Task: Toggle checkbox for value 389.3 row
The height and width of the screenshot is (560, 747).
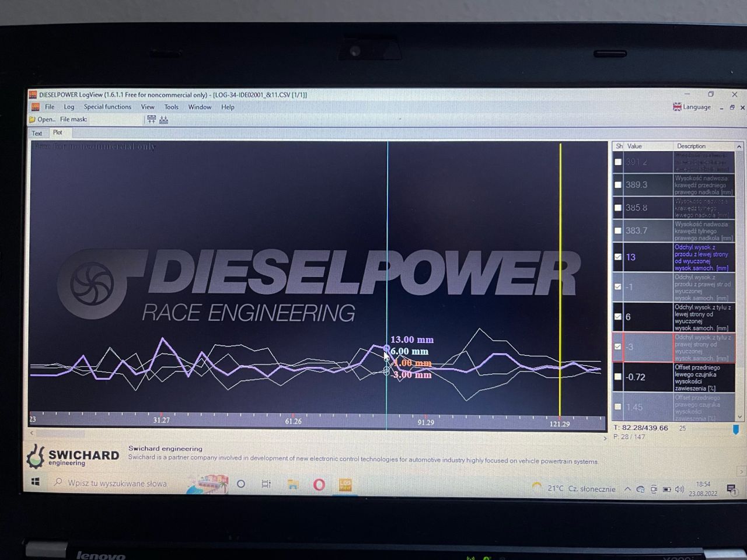Action: 618,185
